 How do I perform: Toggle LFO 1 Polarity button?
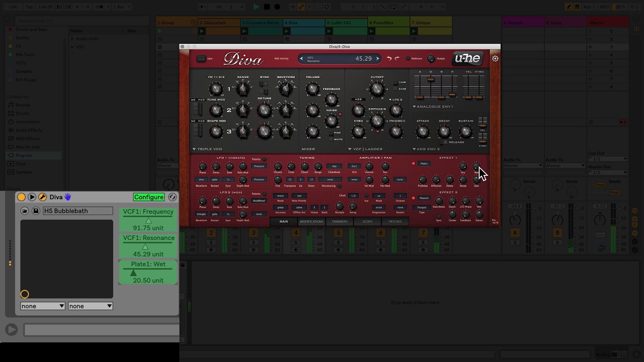click(x=265, y=159)
